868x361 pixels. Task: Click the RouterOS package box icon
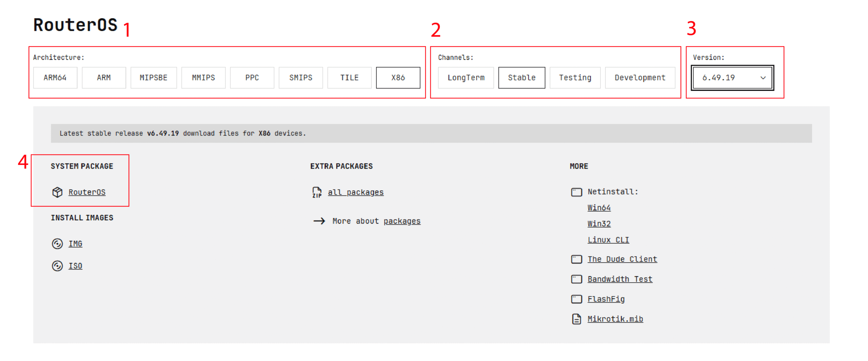coord(57,192)
